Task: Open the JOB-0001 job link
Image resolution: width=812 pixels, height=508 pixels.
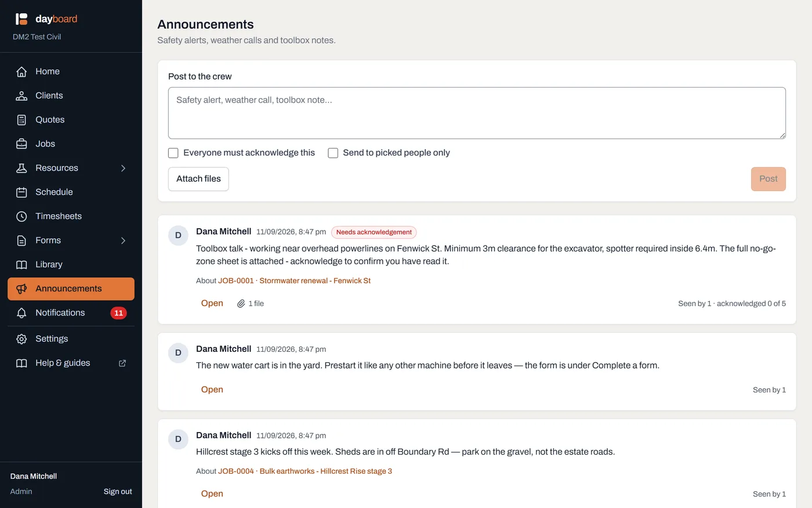Action: coord(236,280)
